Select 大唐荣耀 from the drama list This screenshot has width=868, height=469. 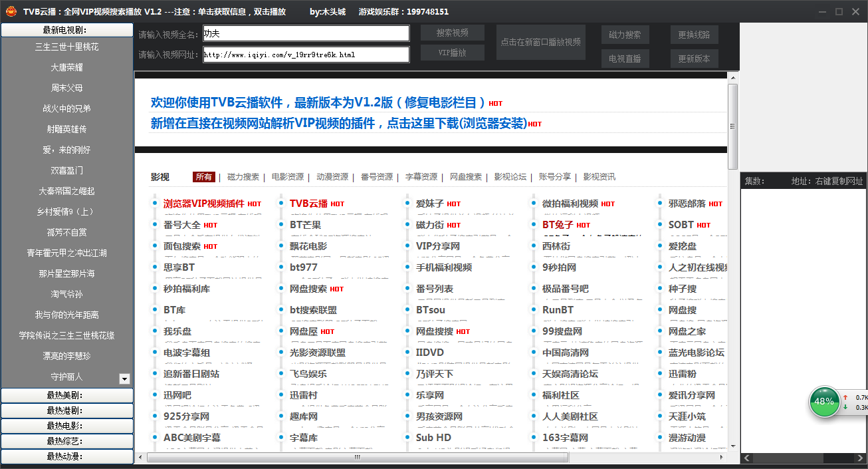click(66, 67)
